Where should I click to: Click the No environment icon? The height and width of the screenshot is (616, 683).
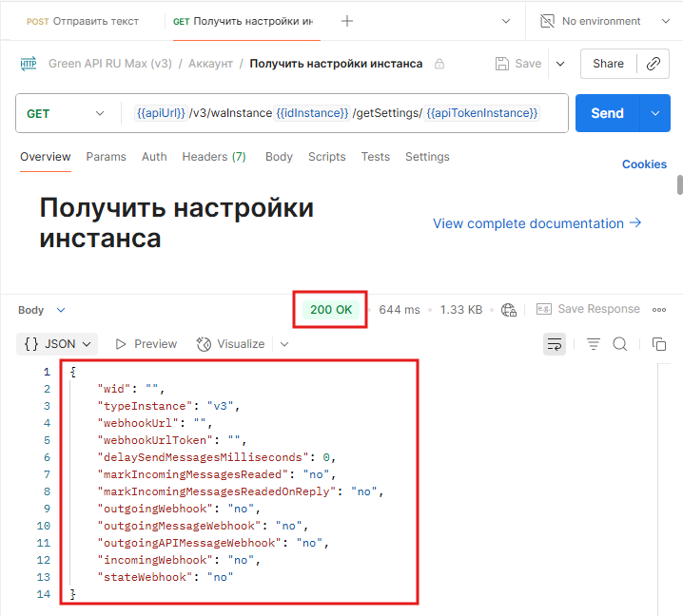[547, 21]
